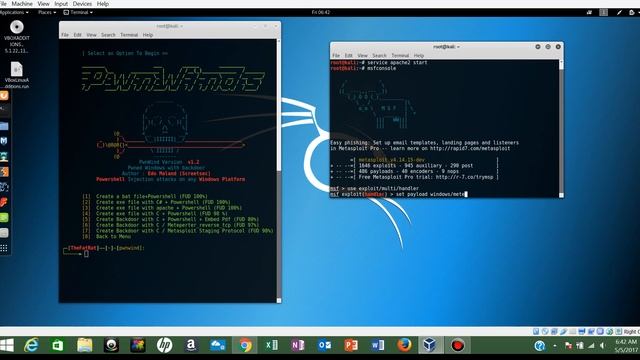Open the webcam app taskbar icon

click(111, 345)
